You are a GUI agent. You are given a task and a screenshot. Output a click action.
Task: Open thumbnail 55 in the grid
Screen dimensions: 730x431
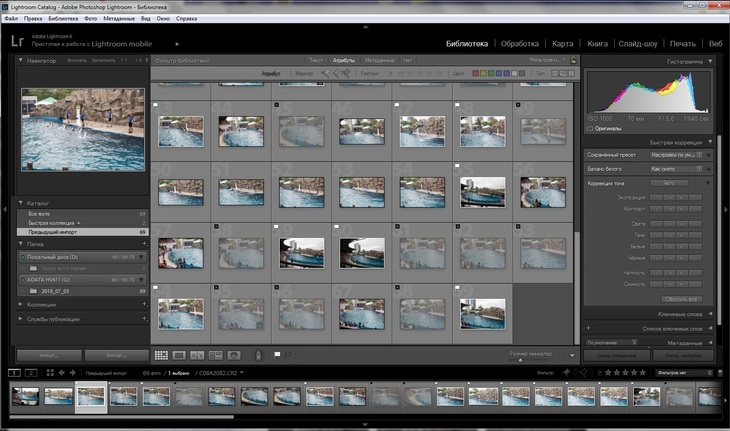click(x=483, y=192)
